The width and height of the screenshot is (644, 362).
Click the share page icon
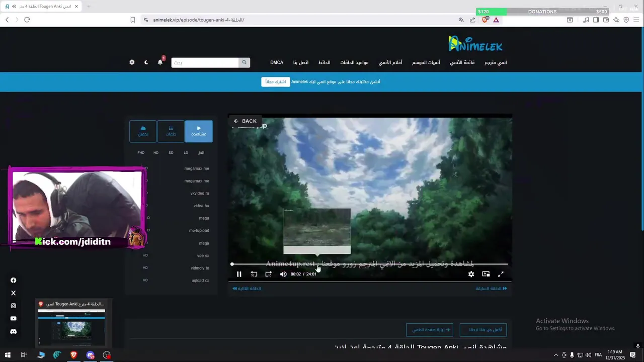click(x=472, y=20)
